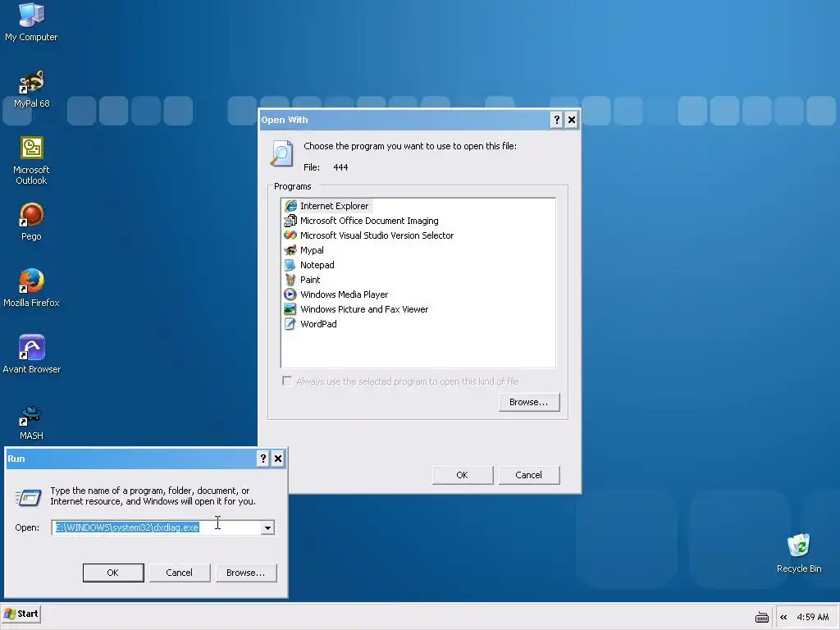Image resolution: width=840 pixels, height=630 pixels.
Task: Select Paint entry text in the list
Action: click(x=310, y=280)
